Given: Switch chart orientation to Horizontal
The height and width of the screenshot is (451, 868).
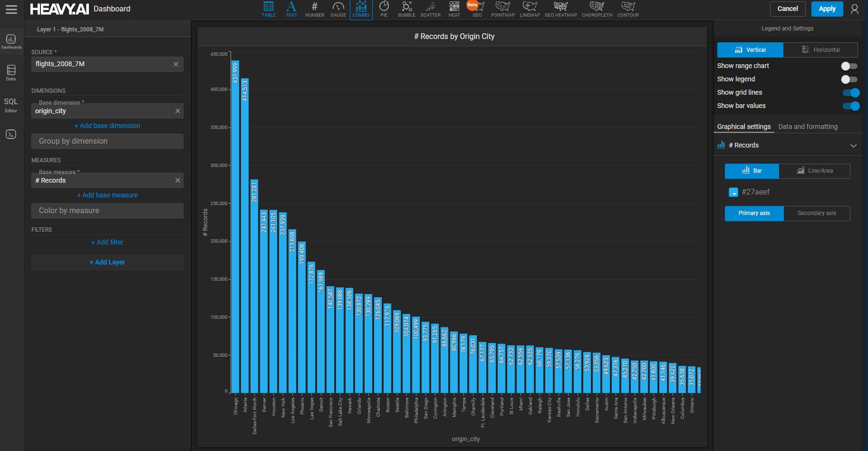Looking at the screenshot, I should coord(820,50).
